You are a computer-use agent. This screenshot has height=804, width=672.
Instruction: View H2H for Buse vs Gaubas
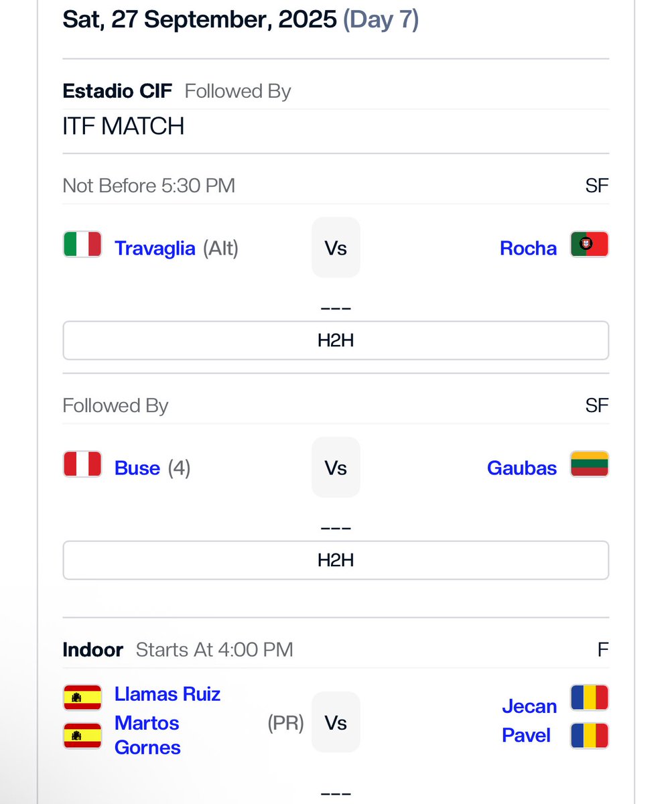tap(336, 560)
